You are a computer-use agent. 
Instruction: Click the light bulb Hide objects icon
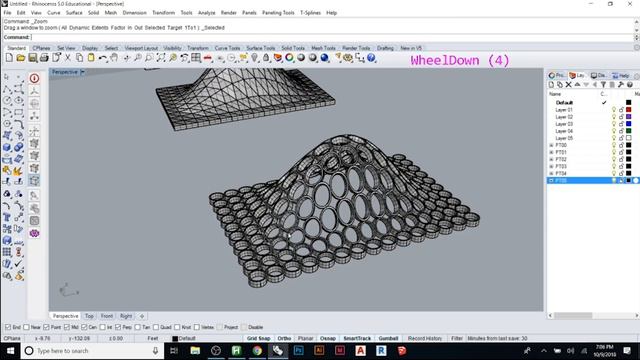tap(255, 58)
